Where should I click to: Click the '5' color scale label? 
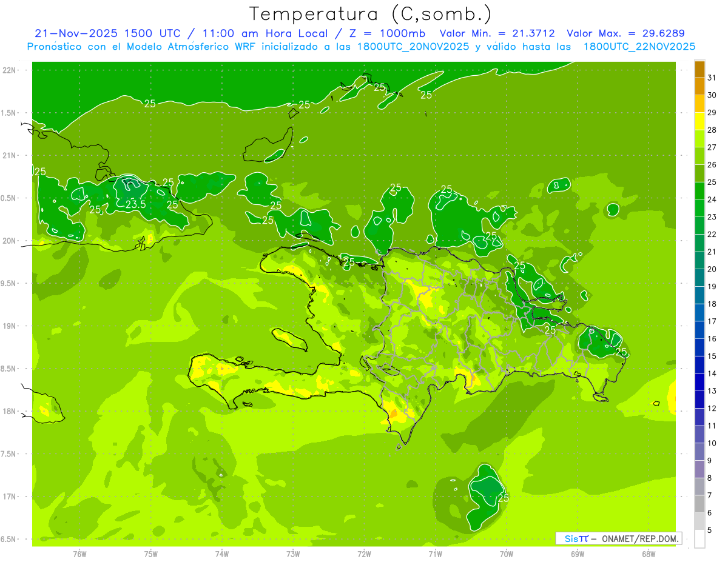(710, 530)
